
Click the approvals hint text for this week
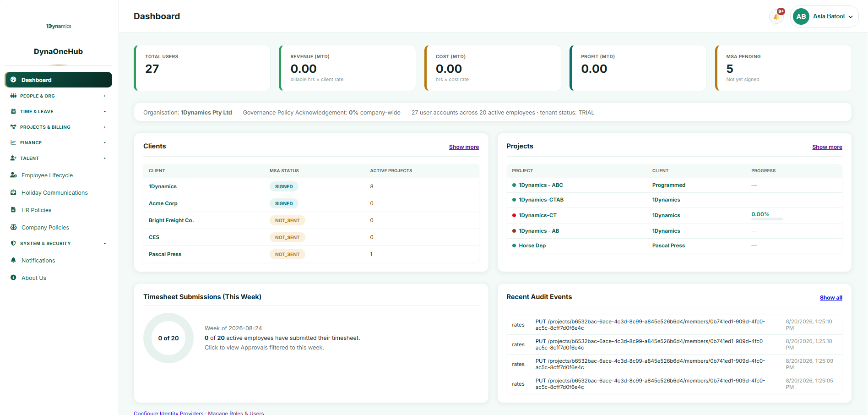[264, 348]
